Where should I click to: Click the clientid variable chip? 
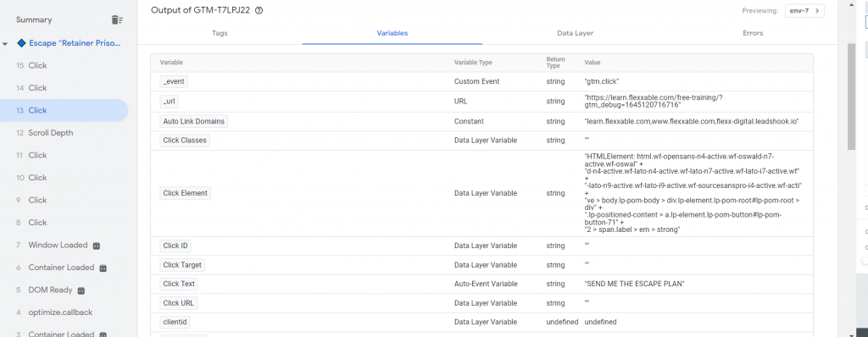point(175,322)
